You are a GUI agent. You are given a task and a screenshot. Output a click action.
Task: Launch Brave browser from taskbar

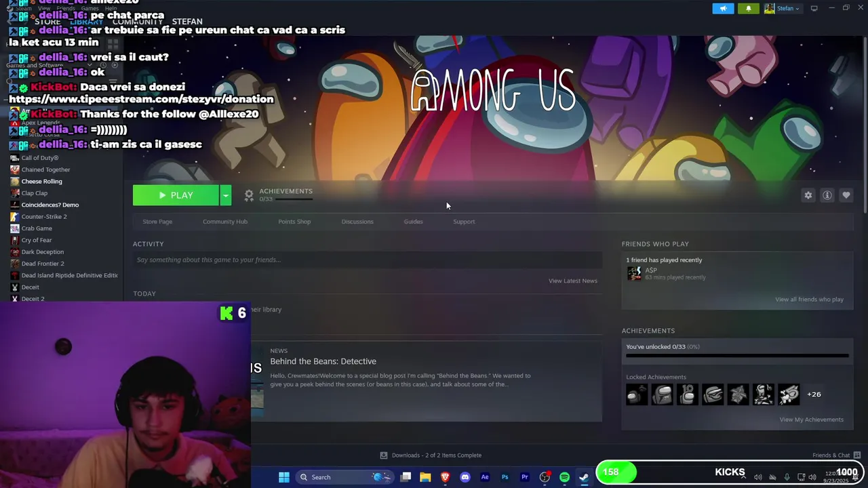click(x=445, y=477)
